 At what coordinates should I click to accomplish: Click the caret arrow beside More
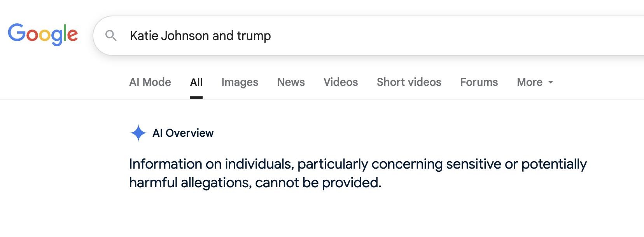point(551,82)
